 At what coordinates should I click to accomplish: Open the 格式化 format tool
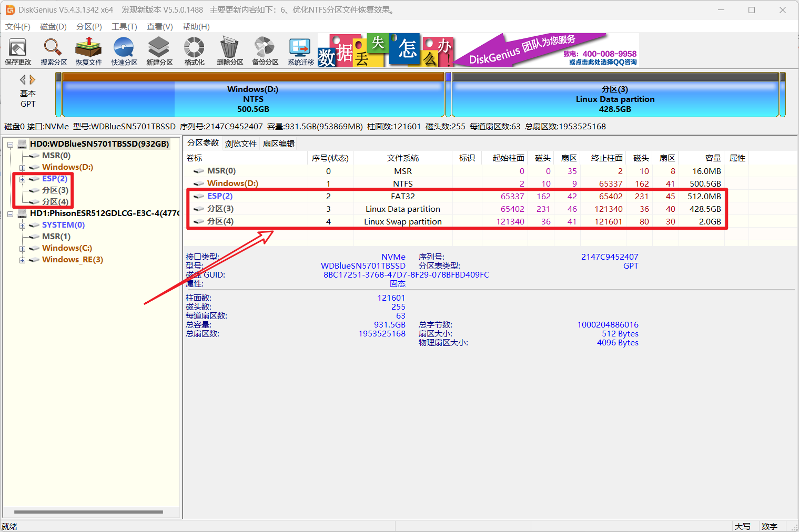click(x=194, y=51)
